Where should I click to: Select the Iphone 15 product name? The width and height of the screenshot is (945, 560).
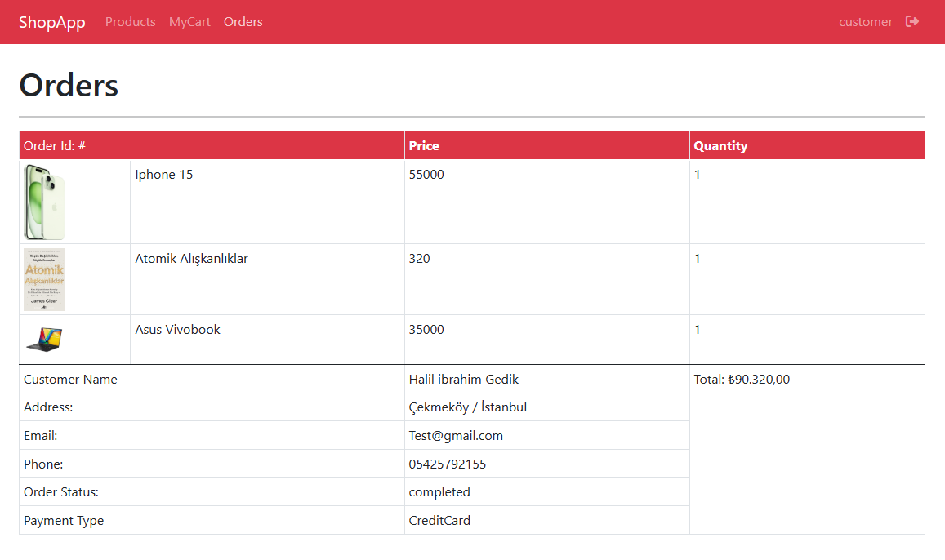coord(164,175)
